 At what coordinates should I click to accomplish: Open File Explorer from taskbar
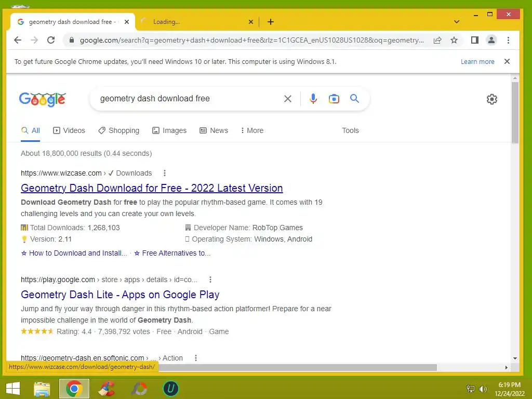[x=42, y=389]
